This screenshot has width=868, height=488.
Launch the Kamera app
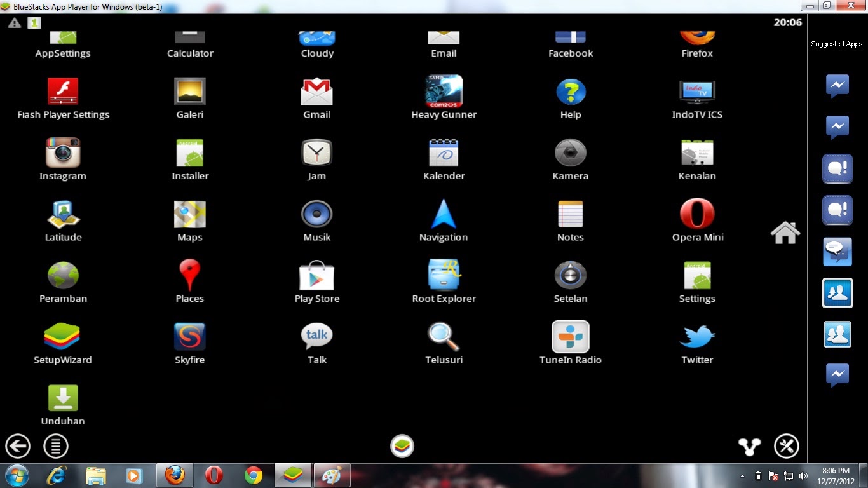click(571, 152)
